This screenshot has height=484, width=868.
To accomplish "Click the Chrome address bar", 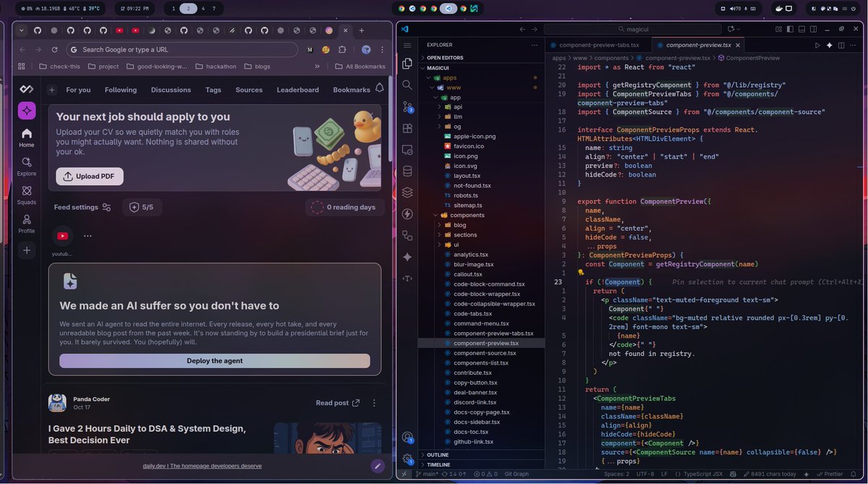I will [x=182, y=49].
